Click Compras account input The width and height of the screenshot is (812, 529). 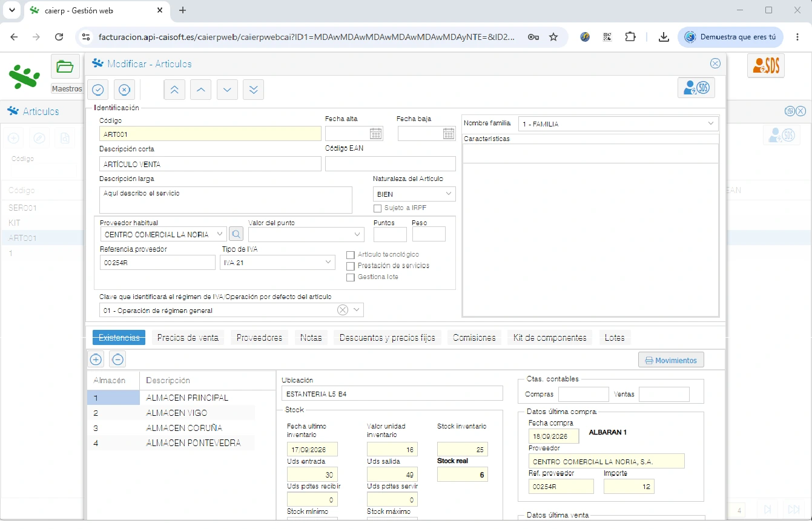583,394
